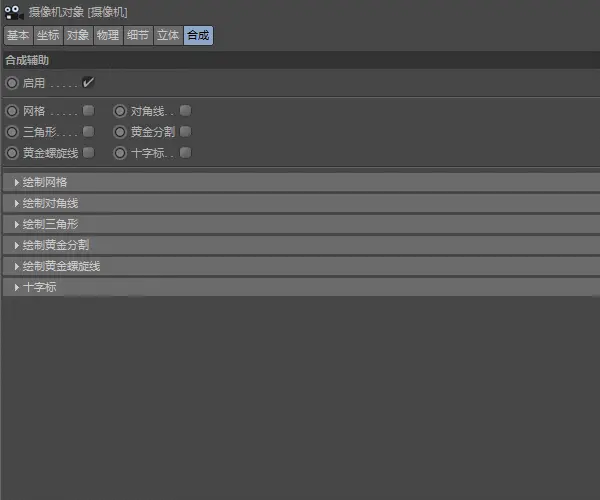Click the keyframe dot beside 启用

pyautogui.click(x=12, y=83)
